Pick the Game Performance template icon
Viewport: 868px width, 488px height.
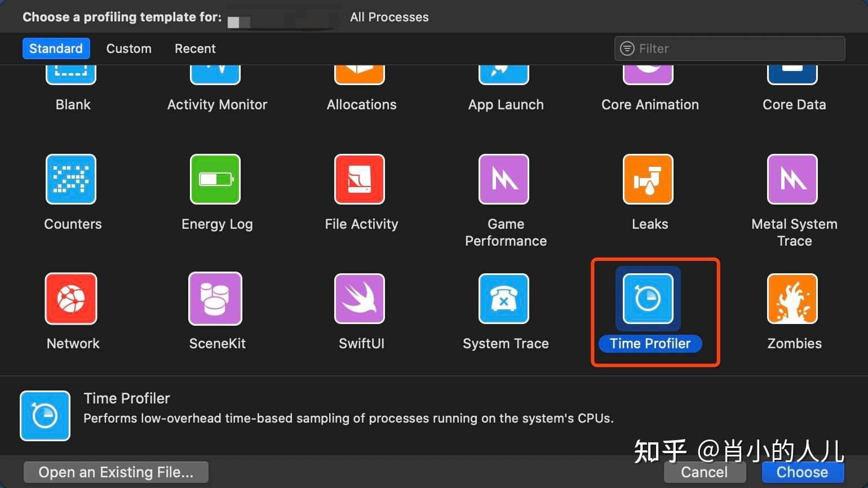pyautogui.click(x=504, y=179)
